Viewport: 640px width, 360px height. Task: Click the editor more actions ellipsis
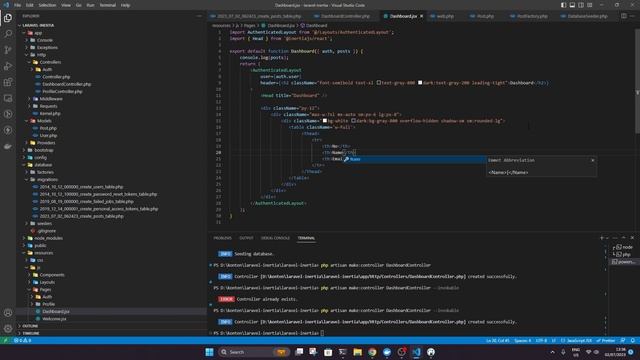633,16
